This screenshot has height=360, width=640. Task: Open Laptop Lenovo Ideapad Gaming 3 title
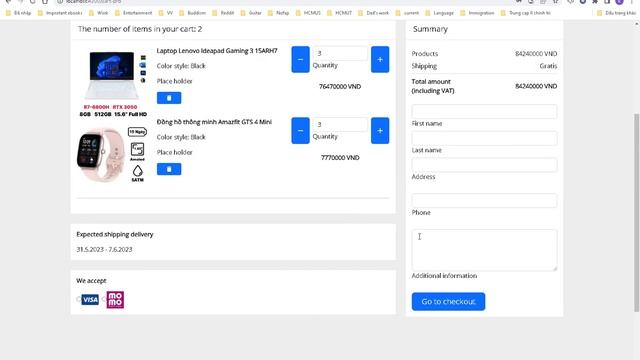click(217, 51)
